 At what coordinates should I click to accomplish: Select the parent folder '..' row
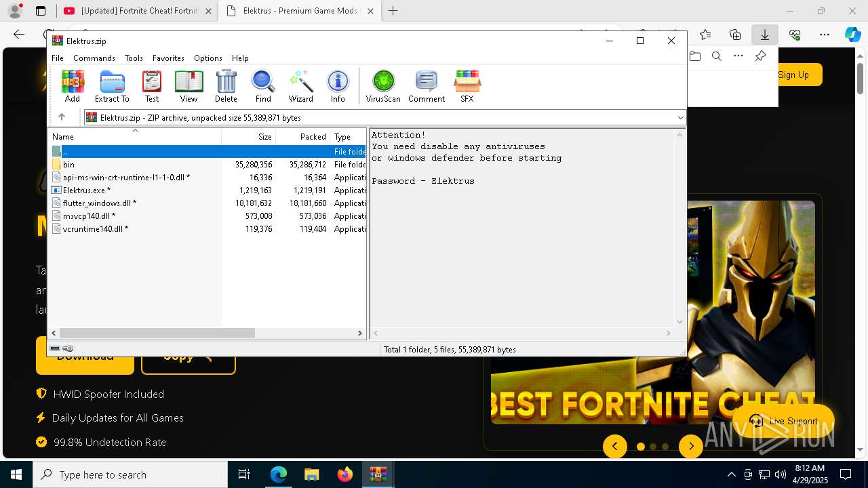pyautogui.click(x=208, y=151)
